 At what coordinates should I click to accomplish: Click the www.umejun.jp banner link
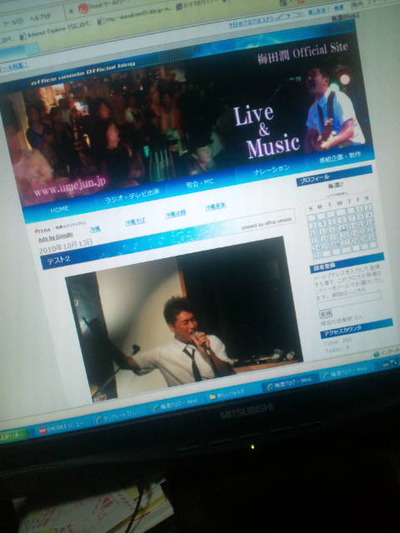click(70, 187)
